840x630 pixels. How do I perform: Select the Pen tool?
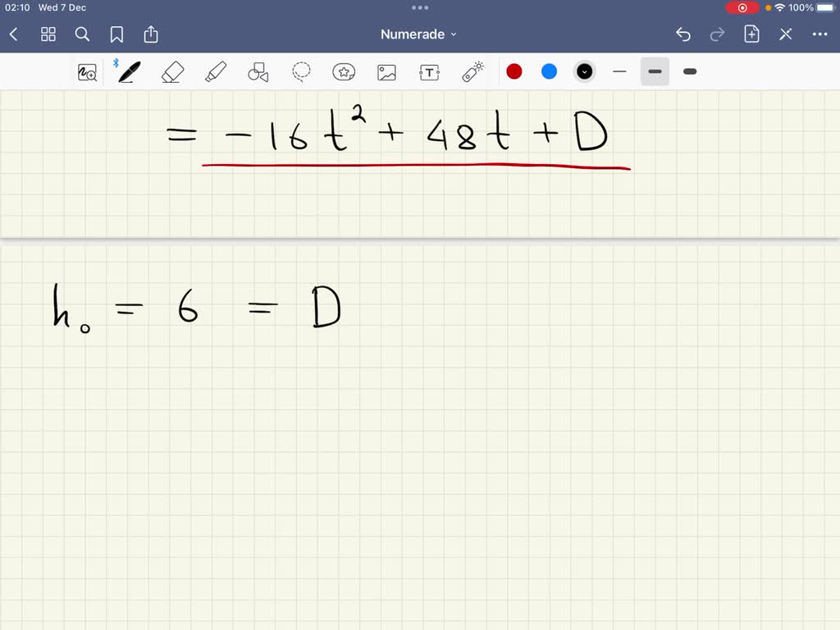pyautogui.click(x=129, y=72)
